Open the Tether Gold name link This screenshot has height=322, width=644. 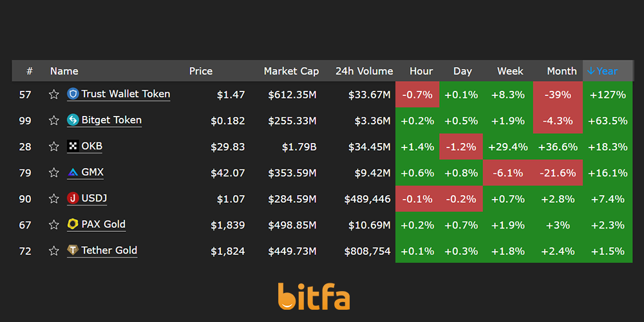(x=109, y=250)
